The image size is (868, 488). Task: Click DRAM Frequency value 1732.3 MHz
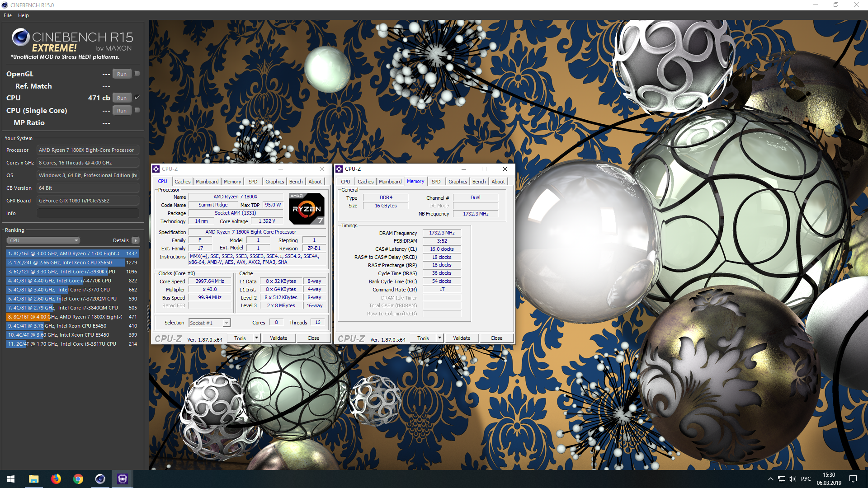[442, 233]
